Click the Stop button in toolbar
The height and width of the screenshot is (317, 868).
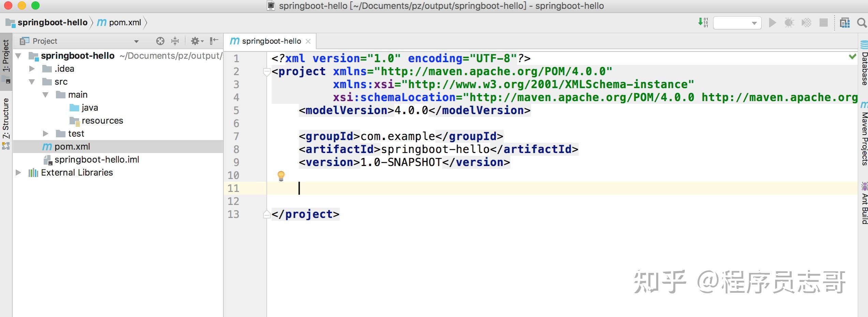click(x=824, y=23)
